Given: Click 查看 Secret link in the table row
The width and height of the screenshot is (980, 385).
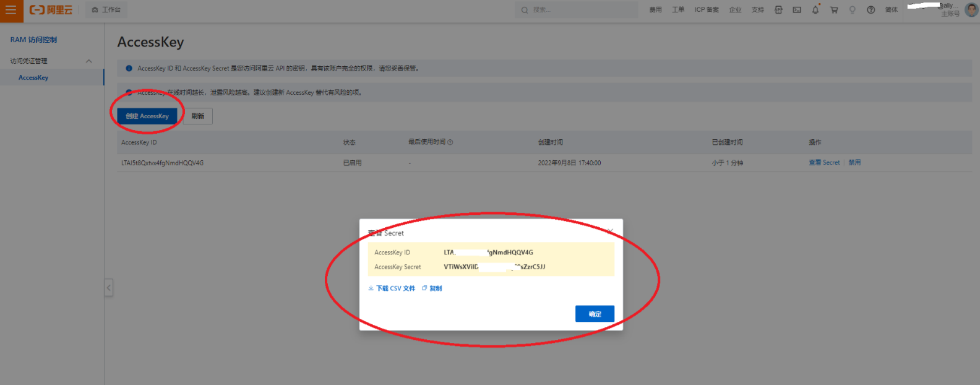Looking at the screenshot, I should click(x=824, y=163).
